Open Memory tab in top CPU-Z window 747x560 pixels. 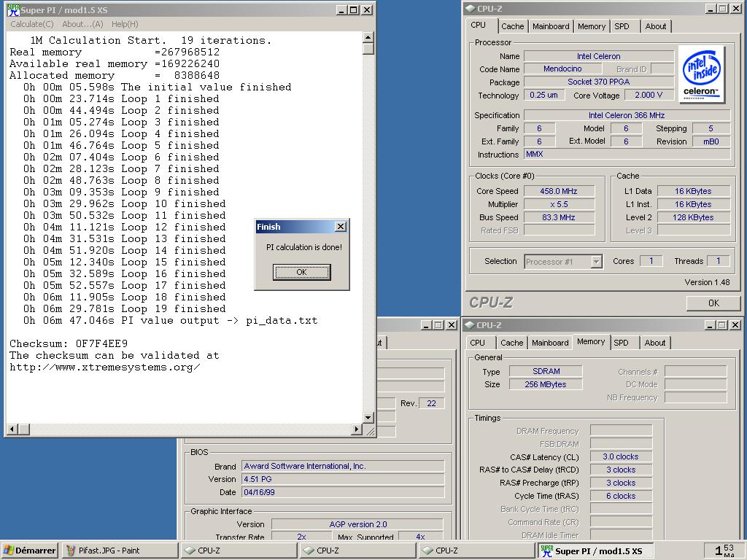tap(591, 26)
